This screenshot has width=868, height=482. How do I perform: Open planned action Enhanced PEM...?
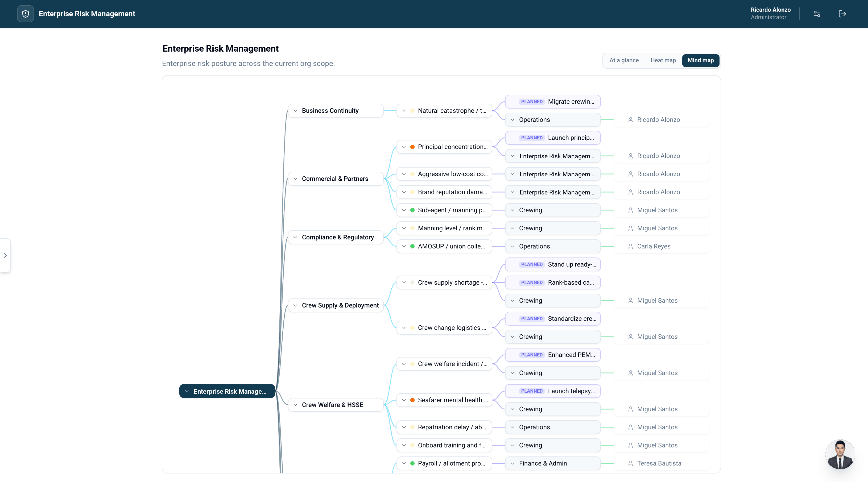[x=553, y=355]
